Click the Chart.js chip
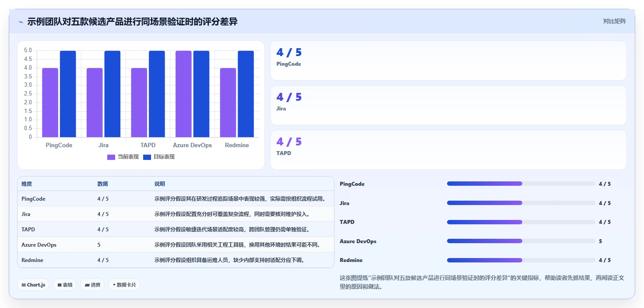 point(34,285)
